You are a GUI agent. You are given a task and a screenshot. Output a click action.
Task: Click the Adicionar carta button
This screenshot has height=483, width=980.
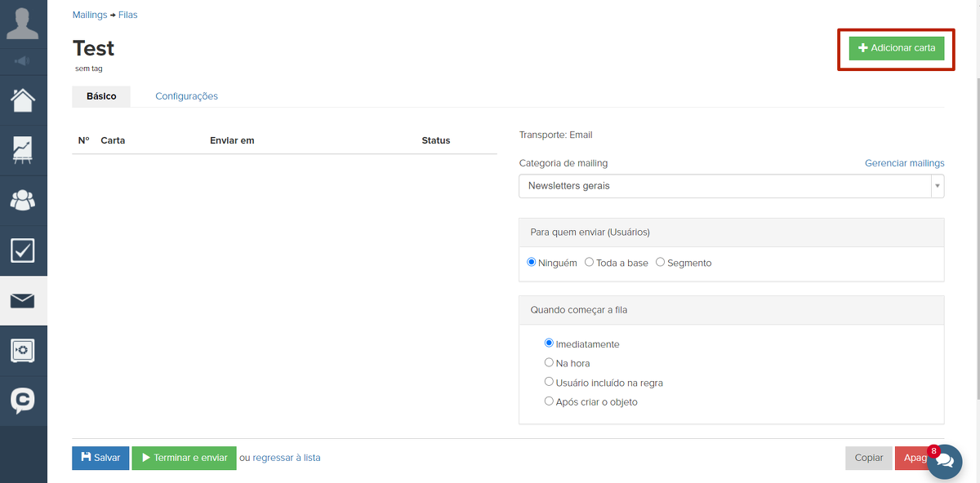[x=896, y=48]
